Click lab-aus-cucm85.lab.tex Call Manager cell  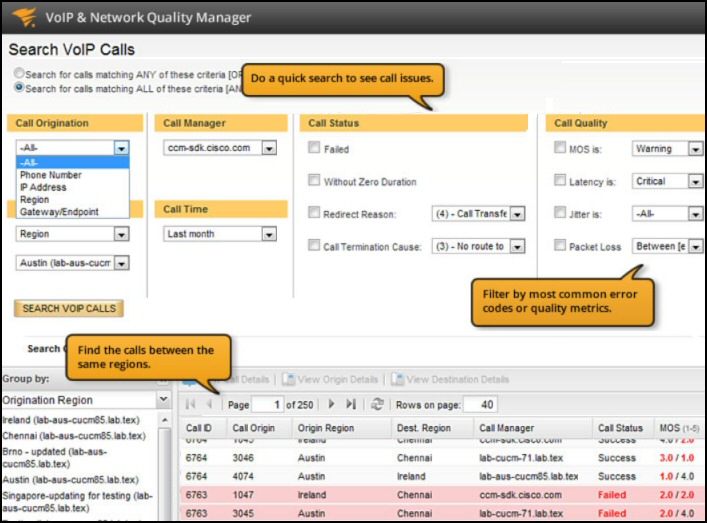(528, 476)
